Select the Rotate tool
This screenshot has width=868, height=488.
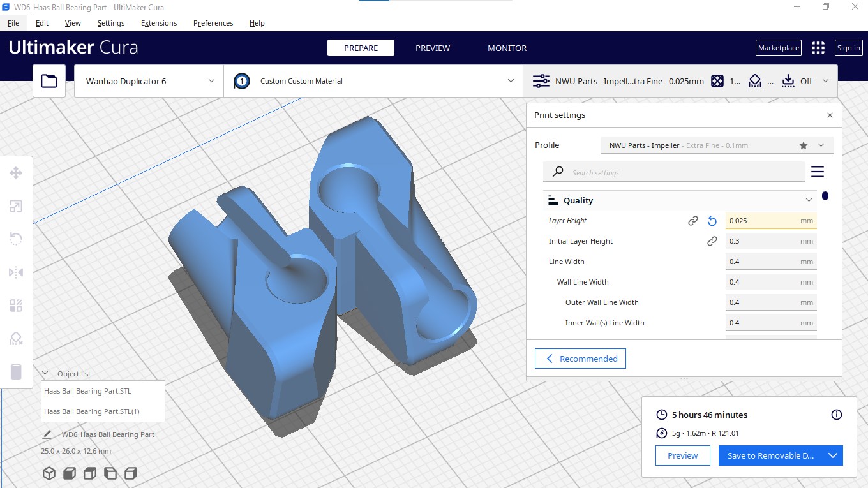point(16,239)
